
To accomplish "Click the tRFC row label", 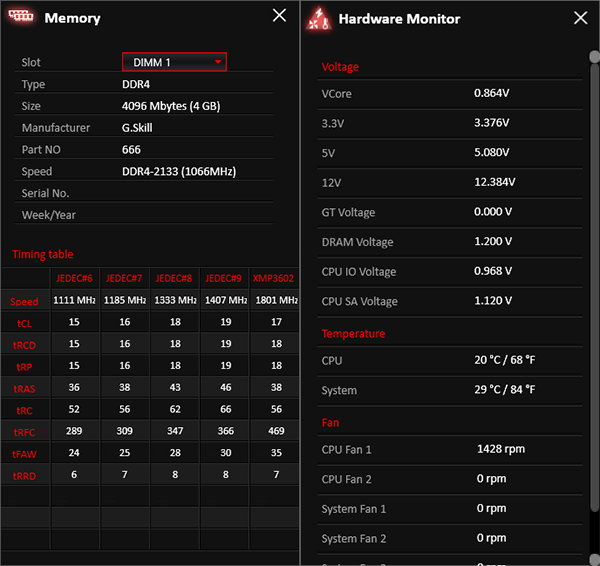I will tap(24, 433).
